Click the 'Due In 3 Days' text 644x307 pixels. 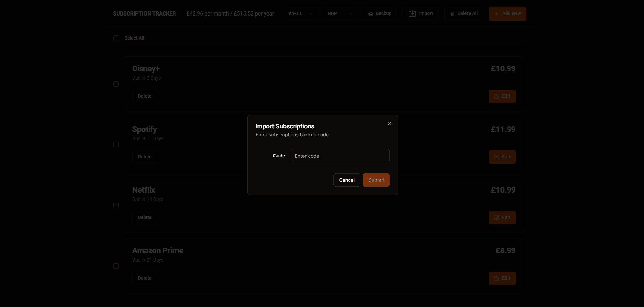click(147, 78)
